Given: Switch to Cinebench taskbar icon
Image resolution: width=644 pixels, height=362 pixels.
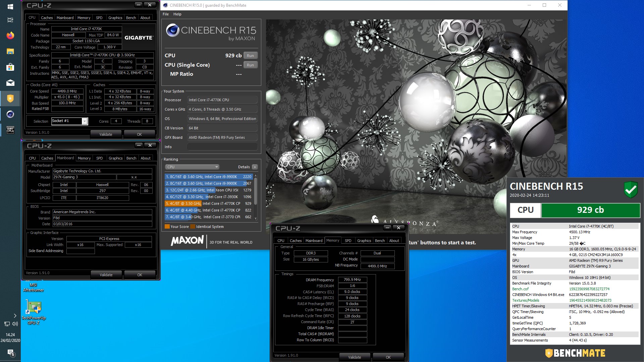Looking at the screenshot, I should [10, 114].
